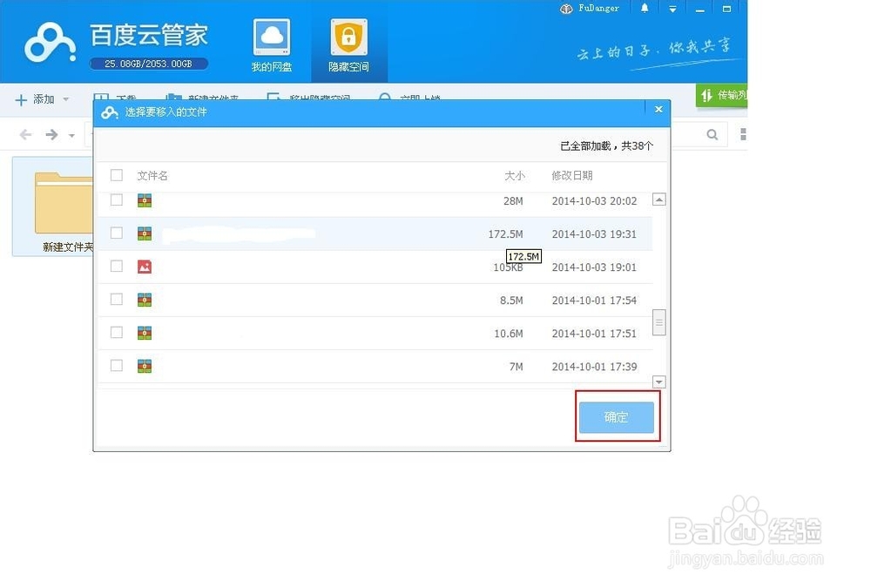Image resolution: width=871 pixels, height=588 pixels.
Task: Click the video icon of 10.6M file
Action: click(145, 333)
